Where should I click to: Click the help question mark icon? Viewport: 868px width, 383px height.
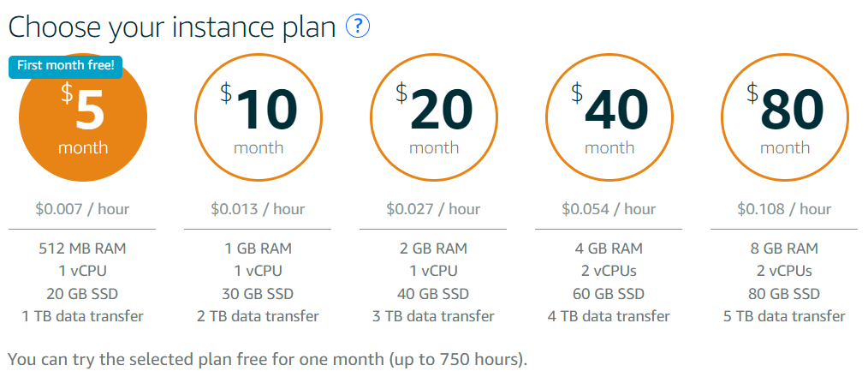(x=358, y=26)
